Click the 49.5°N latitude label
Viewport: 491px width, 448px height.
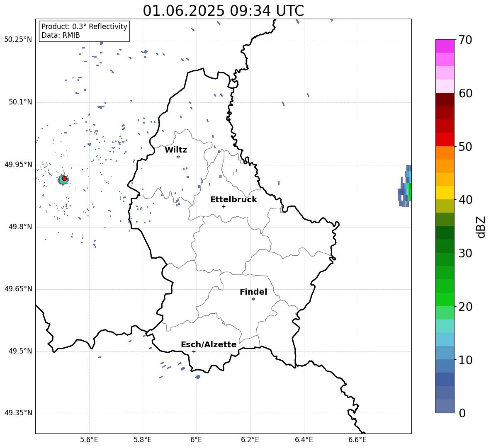[20, 351]
